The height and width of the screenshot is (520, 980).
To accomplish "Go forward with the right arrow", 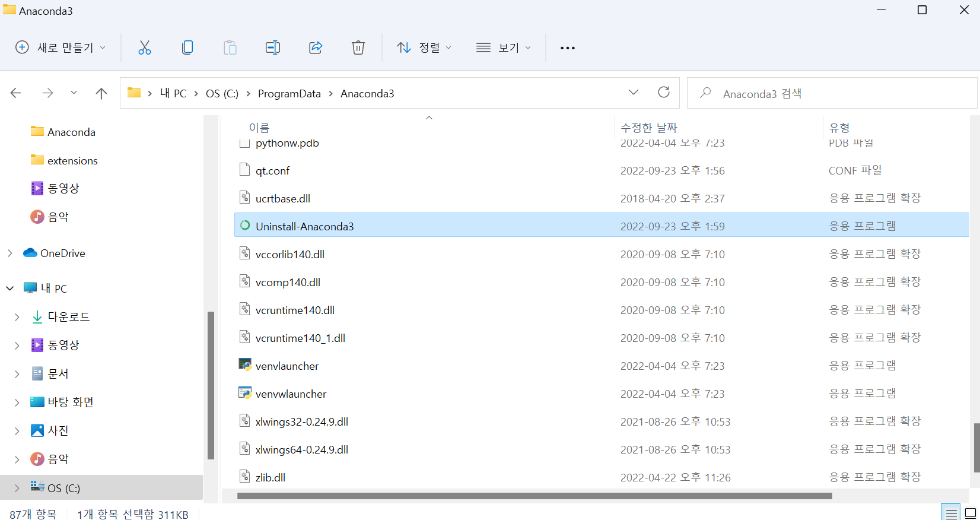I will tap(48, 93).
